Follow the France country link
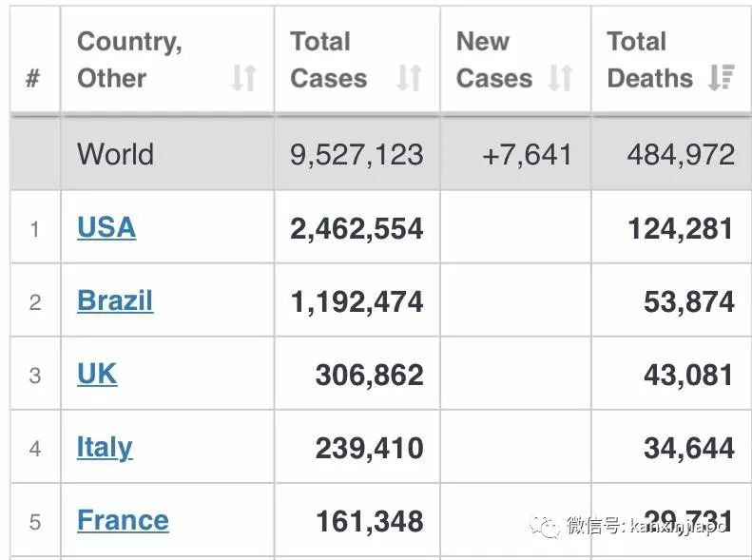The width and height of the screenshot is (752, 560). coord(123,520)
